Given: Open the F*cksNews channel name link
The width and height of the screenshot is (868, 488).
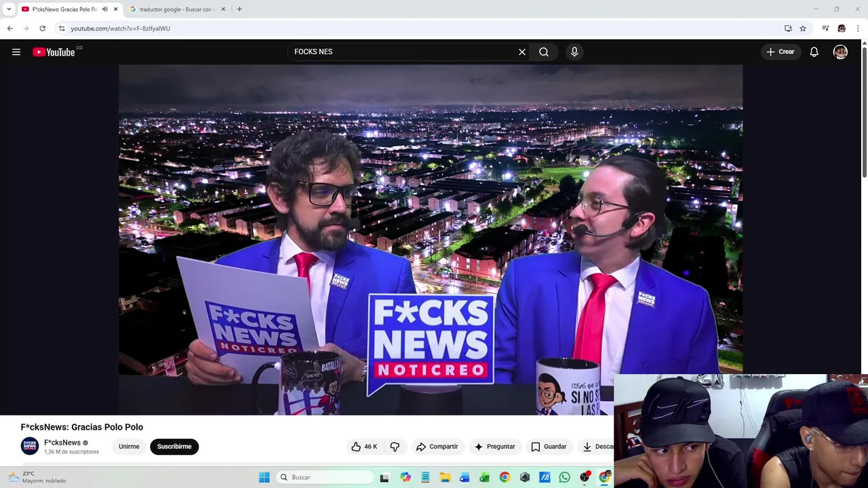Looking at the screenshot, I should 62,443.
